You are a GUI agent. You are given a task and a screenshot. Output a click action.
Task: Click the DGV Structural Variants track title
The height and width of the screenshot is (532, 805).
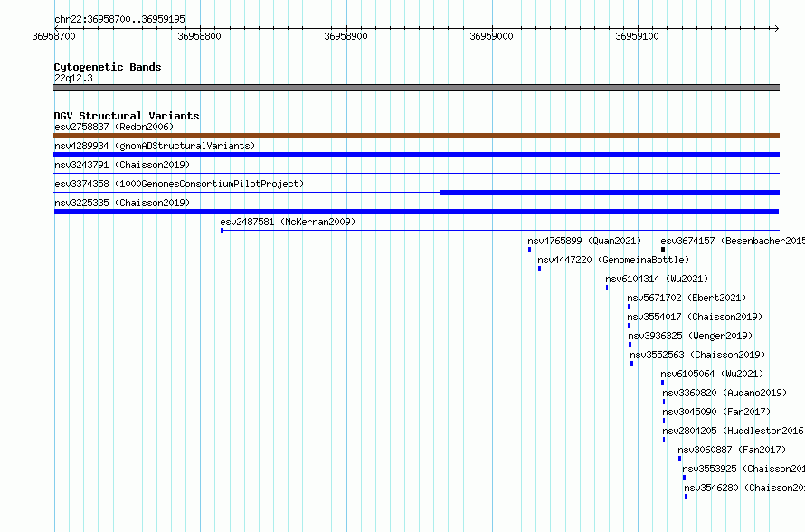[127, 116]
